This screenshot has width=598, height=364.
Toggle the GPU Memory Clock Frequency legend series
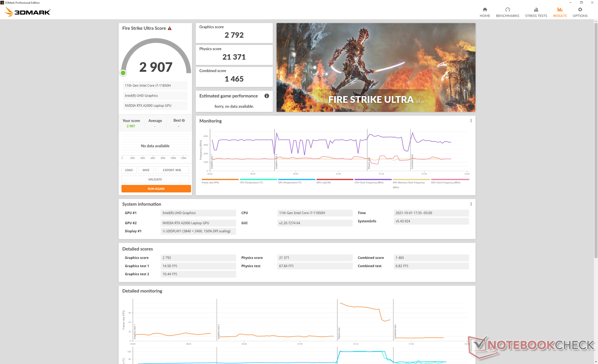pyautogui.click(x=411, y=183)
